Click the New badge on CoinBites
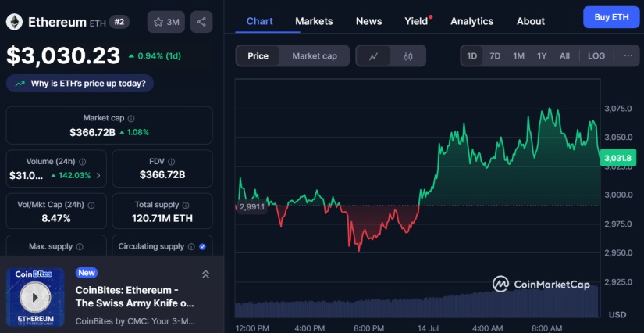The width and height of the screenshot is (644, 333). 87,273
